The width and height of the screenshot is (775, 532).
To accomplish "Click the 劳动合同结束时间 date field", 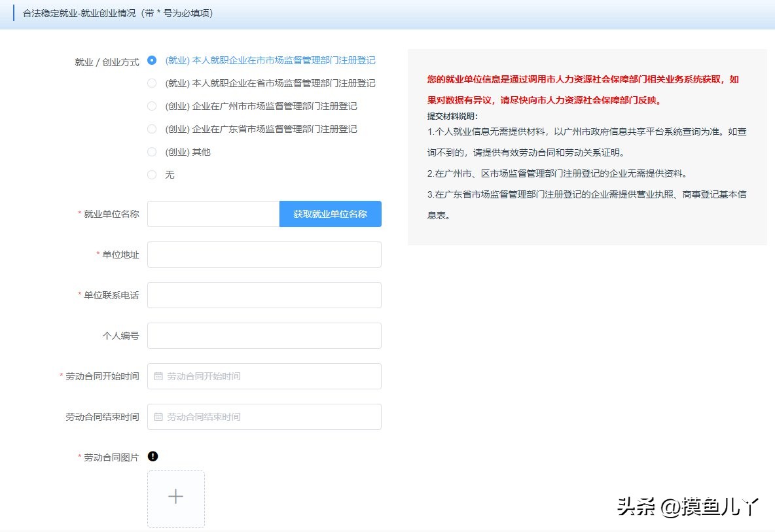I will (264, 417).
